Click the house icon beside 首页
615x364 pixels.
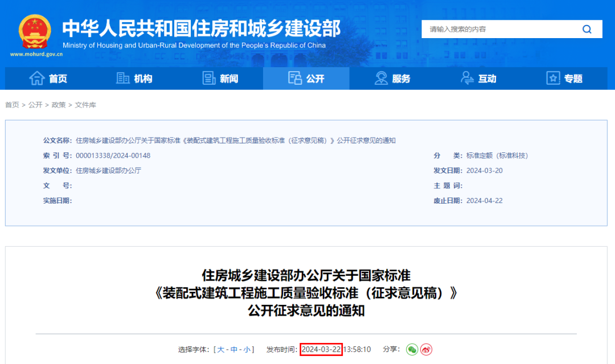[x=37, y=78]
